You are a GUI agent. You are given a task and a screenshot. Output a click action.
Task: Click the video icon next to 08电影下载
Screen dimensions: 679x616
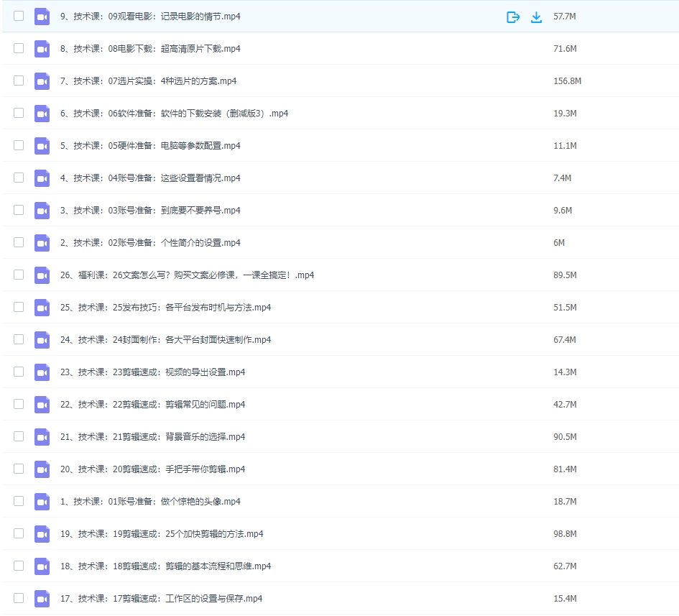(42, 48)
